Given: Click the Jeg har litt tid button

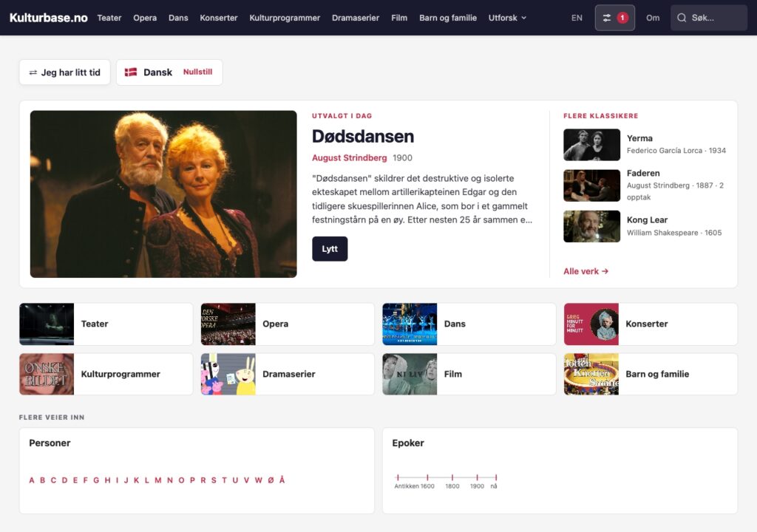Looking at the screenshot, I should 65,72.
